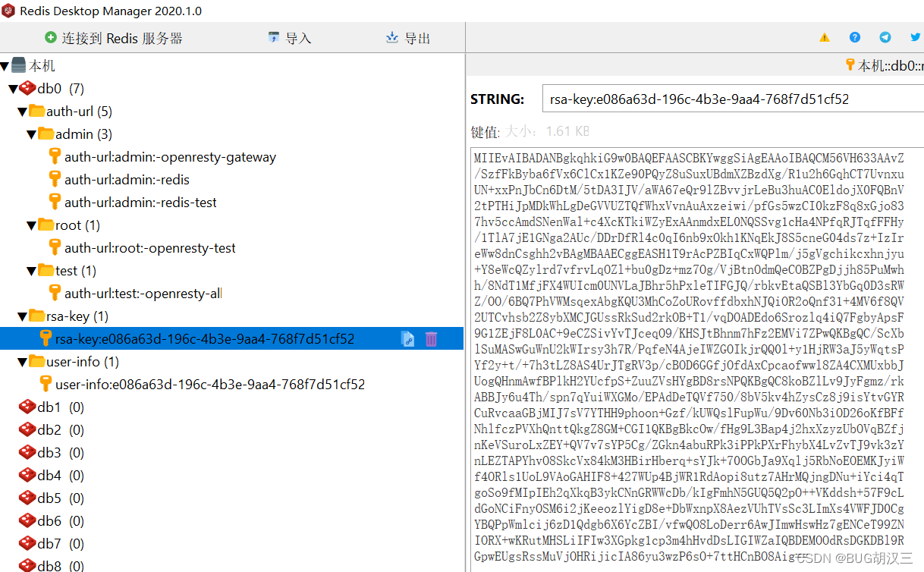
Task: Select key auth-url:test:-openresty-all
Action: (143, 294)
